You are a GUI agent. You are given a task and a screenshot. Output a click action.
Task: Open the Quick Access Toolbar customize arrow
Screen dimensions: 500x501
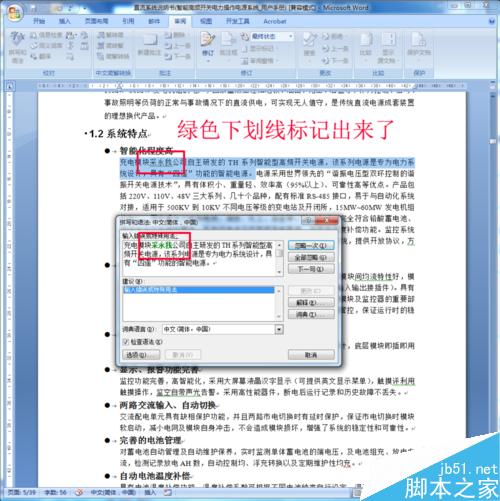pyautogui.click(x=84, y=8)
